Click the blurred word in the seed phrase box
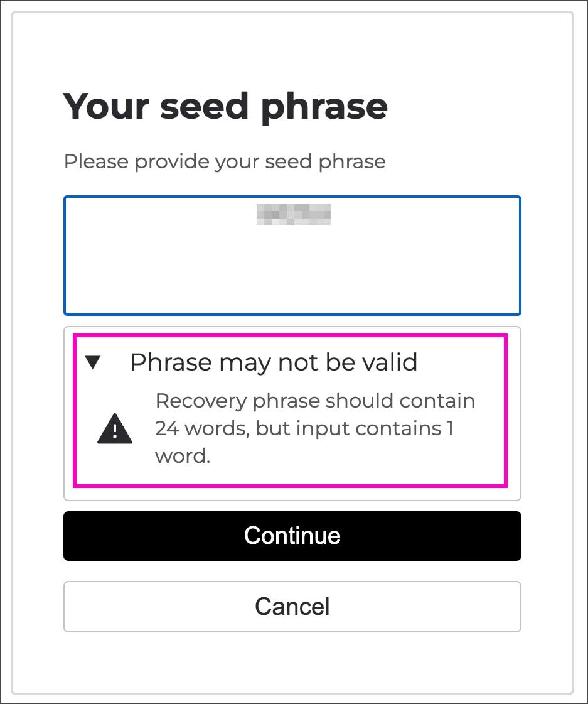The width and height of the screenshot is (588, 704). click(x=293, y=214)
